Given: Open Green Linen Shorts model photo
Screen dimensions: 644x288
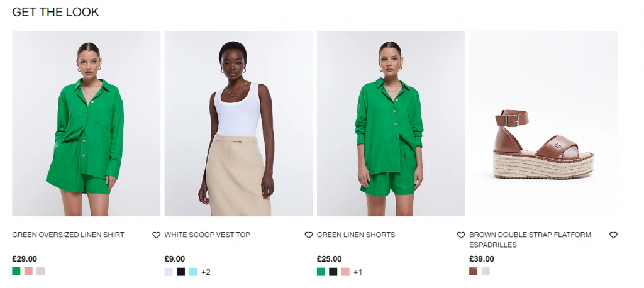Looking at the screenshot, I should [x=391, y=123].
